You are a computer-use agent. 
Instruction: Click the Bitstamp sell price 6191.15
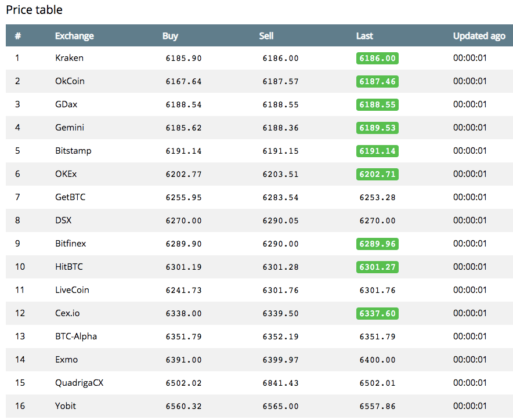[280, 151]
